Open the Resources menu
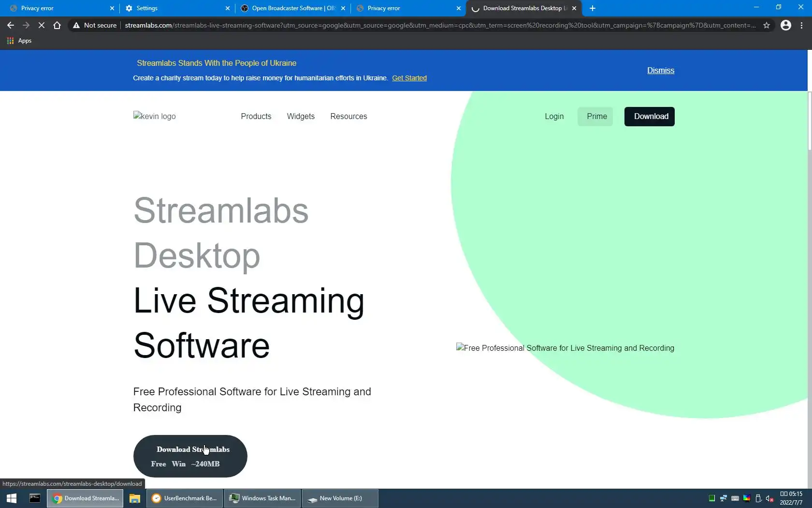The width and height of the screenshot is (812, 508). [348, 117]
